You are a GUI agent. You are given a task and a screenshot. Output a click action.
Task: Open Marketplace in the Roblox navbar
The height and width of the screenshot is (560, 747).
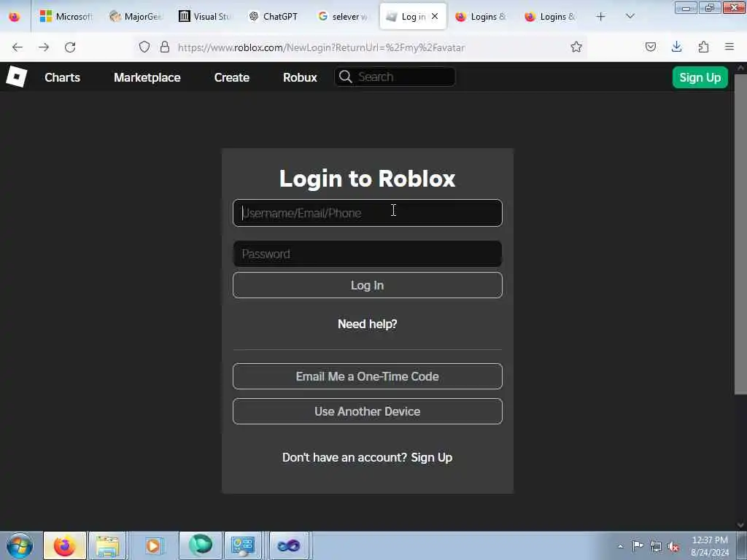coord(147,77)
